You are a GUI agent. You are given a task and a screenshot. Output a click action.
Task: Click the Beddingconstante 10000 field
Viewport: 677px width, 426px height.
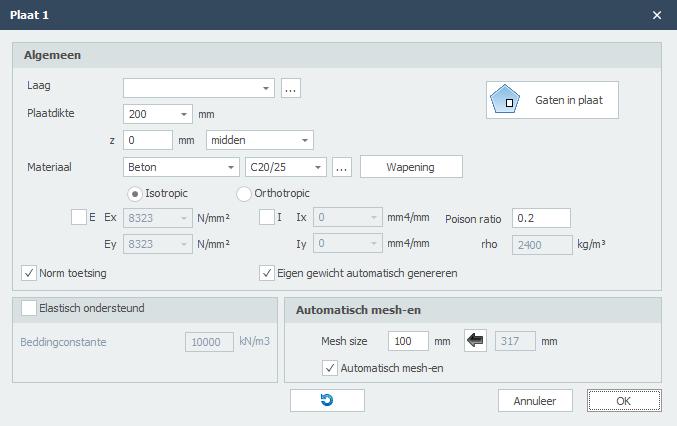(x=209, y=342)
